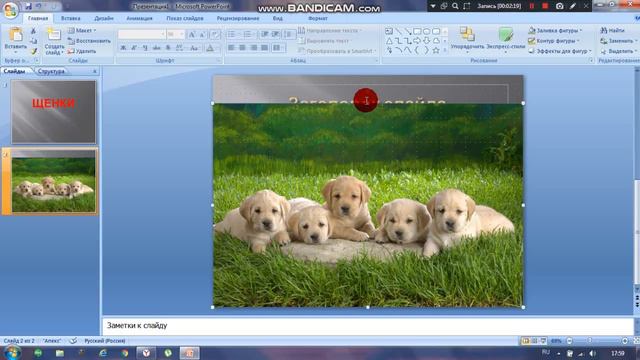This screenshot has height=360, width=640.
Task: Open the round Office button menu
Action: point(10,9)
